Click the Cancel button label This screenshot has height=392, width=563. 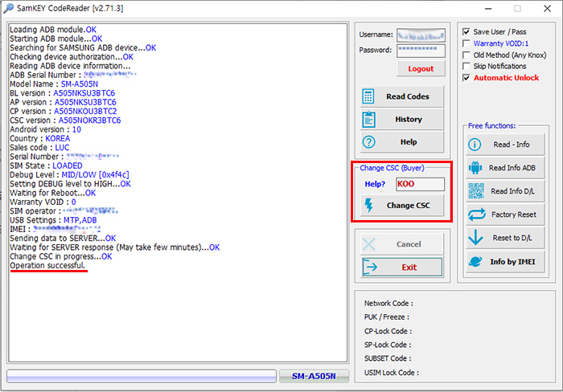point(409,244)
